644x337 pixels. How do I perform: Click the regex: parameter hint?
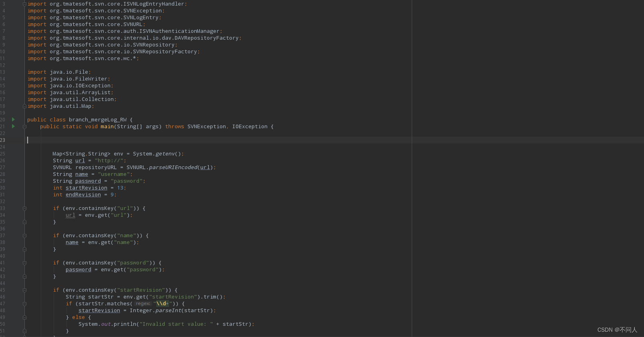click(x=143, y=304)
